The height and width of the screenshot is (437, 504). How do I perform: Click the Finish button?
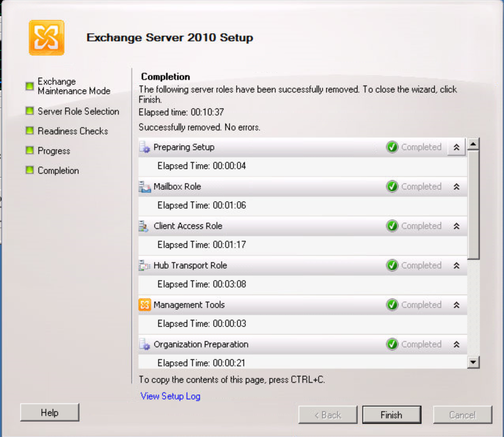(392, 415)
